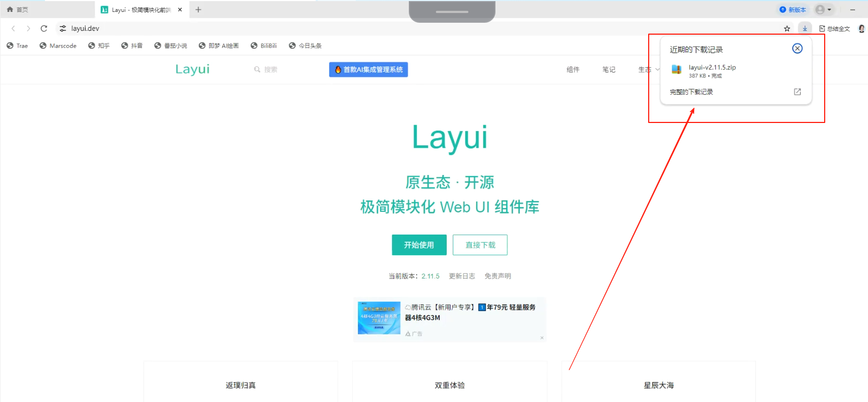This screenshot has width=868, height=402.
Task: Click the 腾讯云 ad thumbnail image
Action: [x=379, y=318]
